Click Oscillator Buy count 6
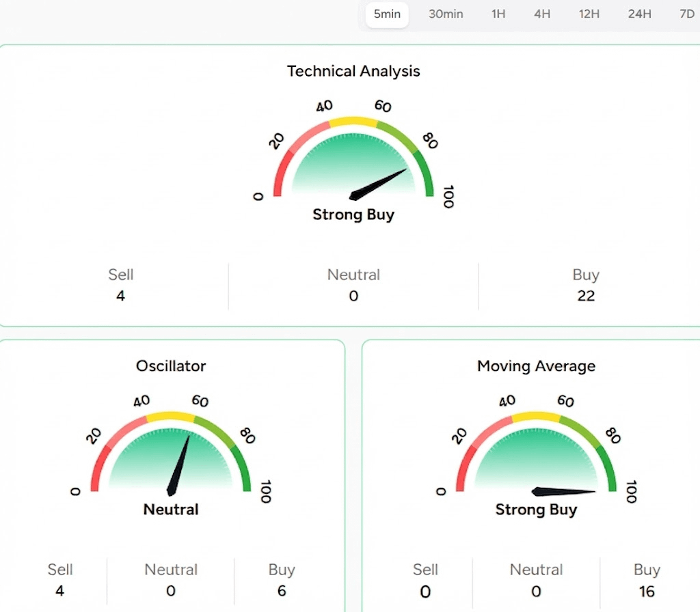Screen dimensions: 700x612 281,591
